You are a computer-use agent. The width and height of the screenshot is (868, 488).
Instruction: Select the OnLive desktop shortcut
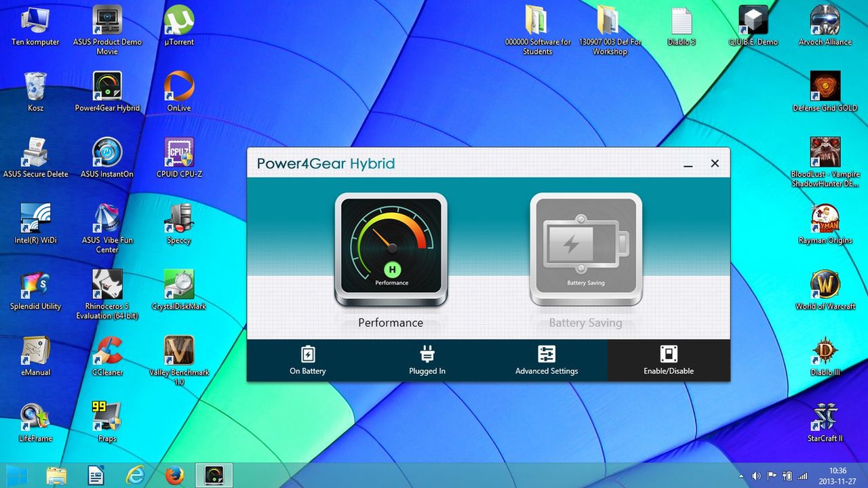(179, 91)
